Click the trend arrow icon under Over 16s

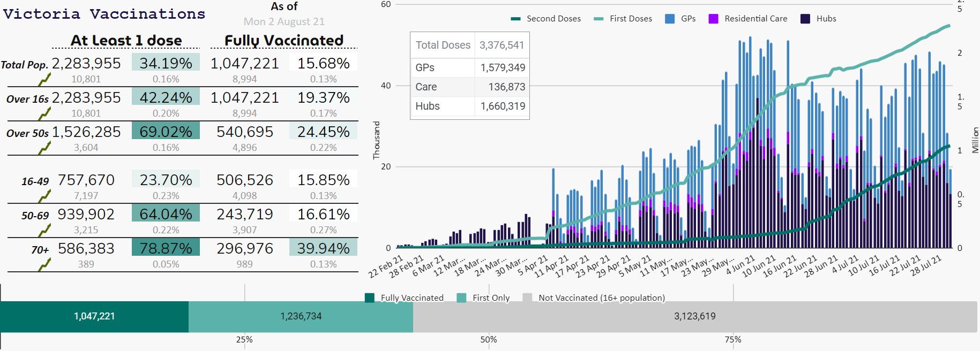tap(44, 113)
